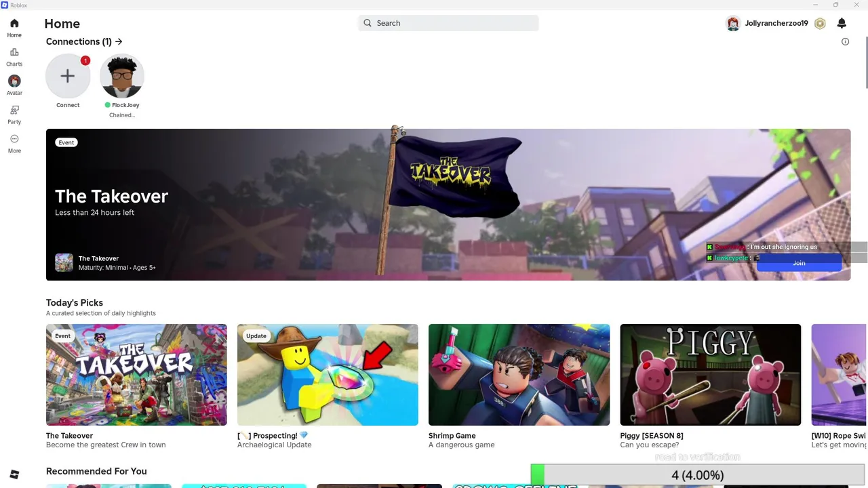Open The Takeover thumbnail in Today's Picks

click(x=136, y=375)
